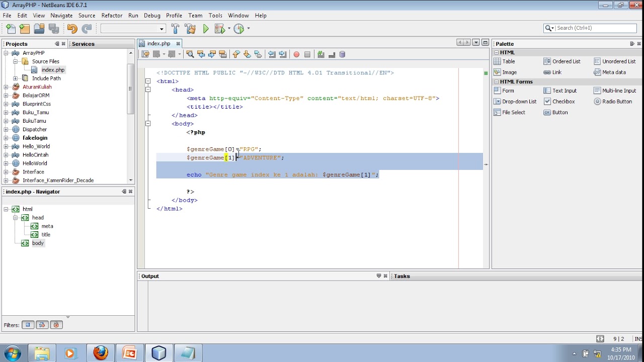This screenshot has width=644, height=362.
Task: Select Multi-line Input palette item
Action: (x=615, y=90)
